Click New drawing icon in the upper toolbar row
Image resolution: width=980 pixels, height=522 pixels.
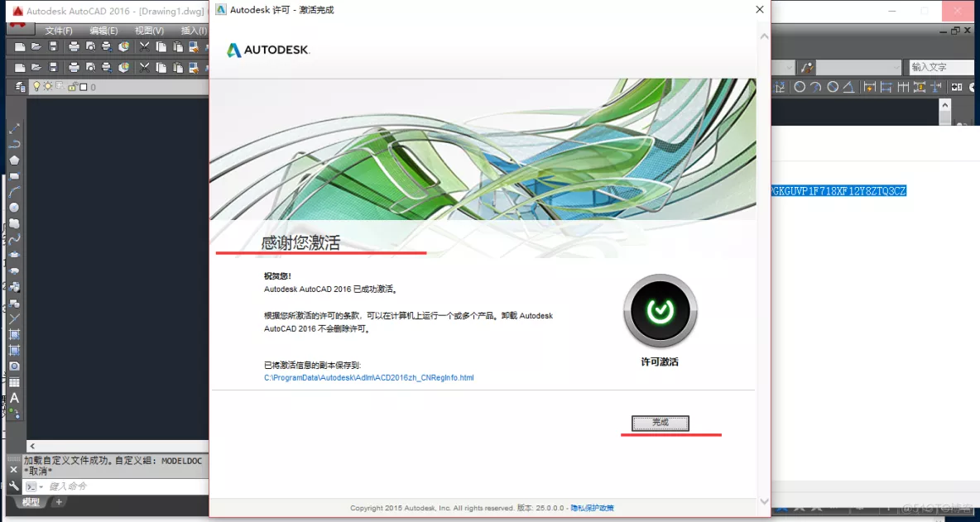click(20, 46)
